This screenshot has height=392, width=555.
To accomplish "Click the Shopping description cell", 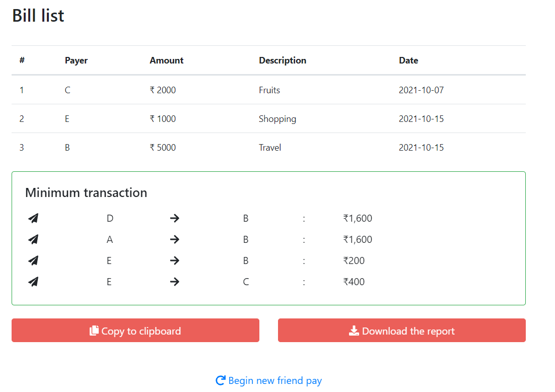I will click(277, 118).
